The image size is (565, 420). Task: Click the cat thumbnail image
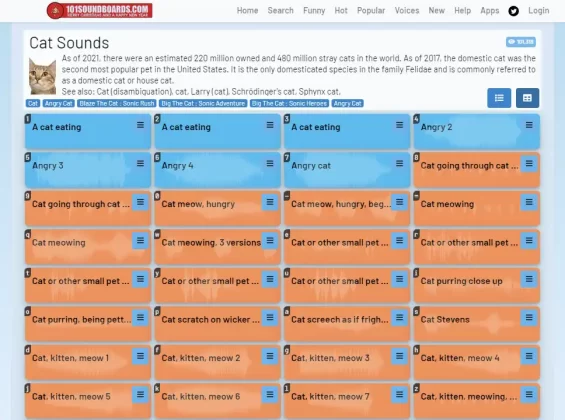click(43, 76)
